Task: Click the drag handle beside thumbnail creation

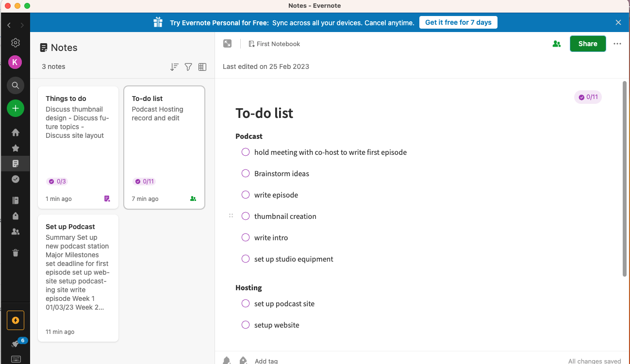Action: point(231,216)
